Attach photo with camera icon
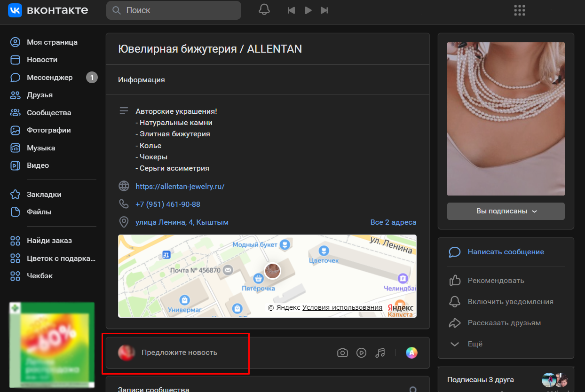 pos(342,353)
